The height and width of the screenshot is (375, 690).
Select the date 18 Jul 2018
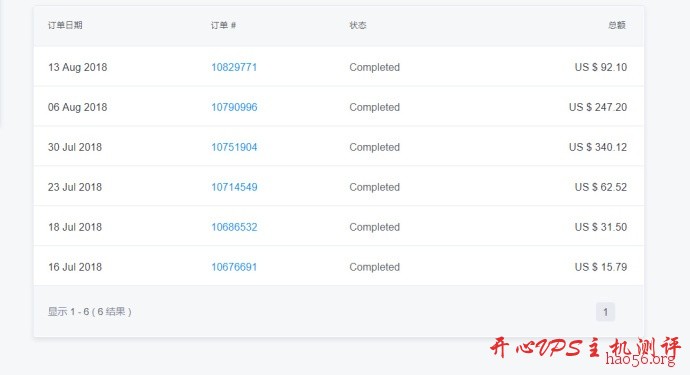[x=75, y=227]
